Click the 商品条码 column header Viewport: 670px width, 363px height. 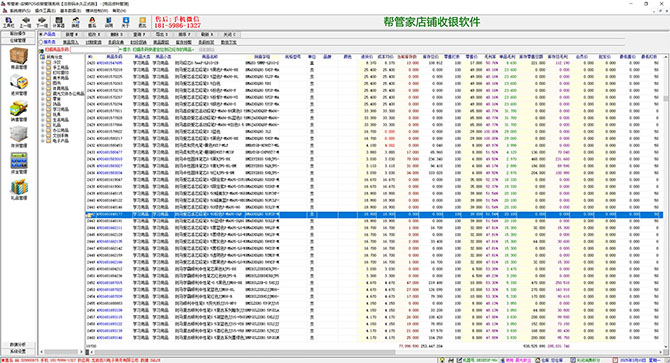114,56
